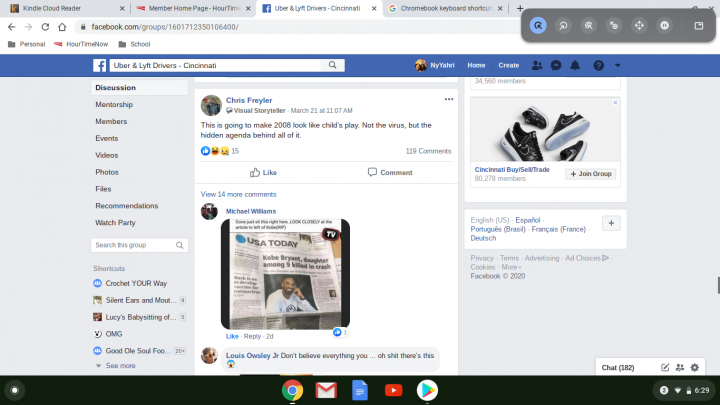Viewport: 720px width, 405px height.
Task: Click the Facebook logo icon
Action: pos(100,65)
